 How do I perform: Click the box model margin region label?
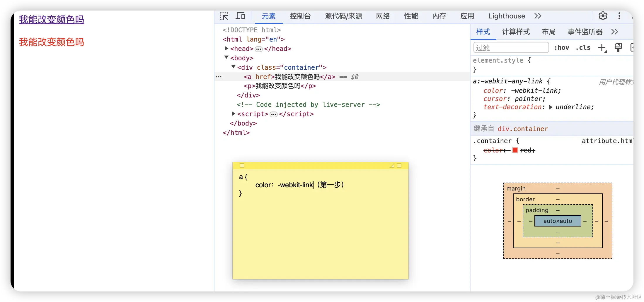(516, 188)
